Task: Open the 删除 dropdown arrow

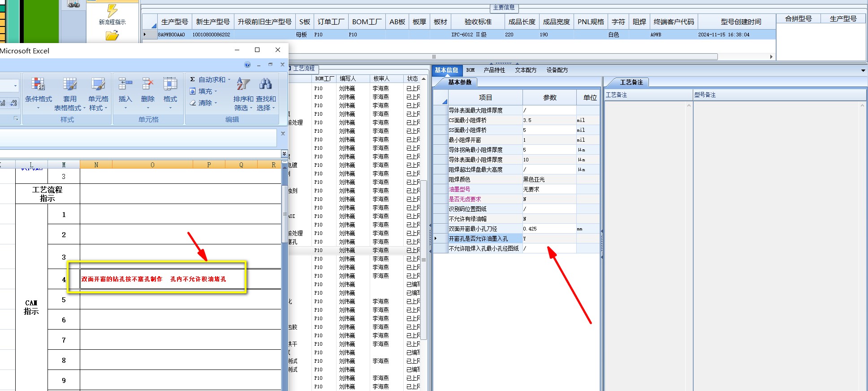Action: tap(148, 108)
